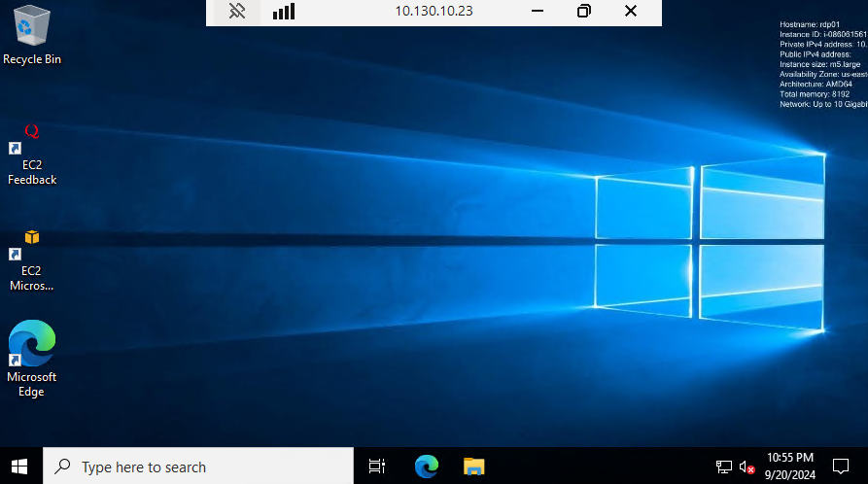Toggle the connection bar pin icon
Screen dimensions: 868x484
[237, 12]
